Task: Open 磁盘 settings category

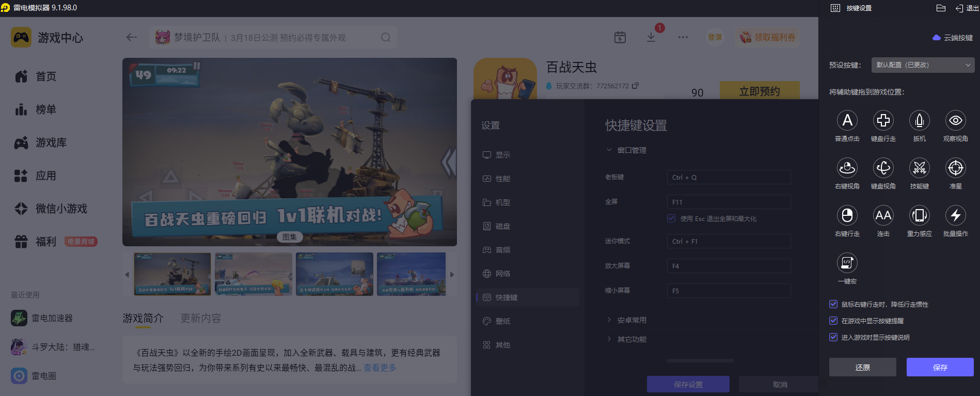Action: pyautogui.click(x=527, y=226)
